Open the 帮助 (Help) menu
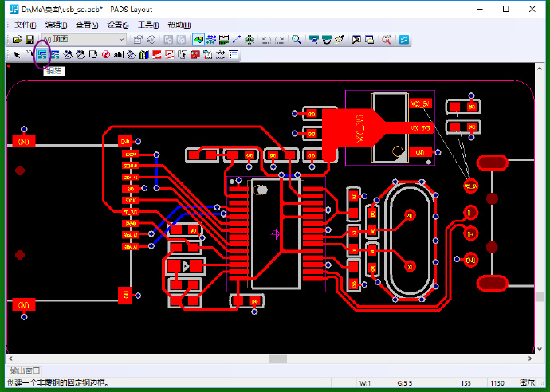The height and width of the screenshot is (392, 550). (179, 25)
